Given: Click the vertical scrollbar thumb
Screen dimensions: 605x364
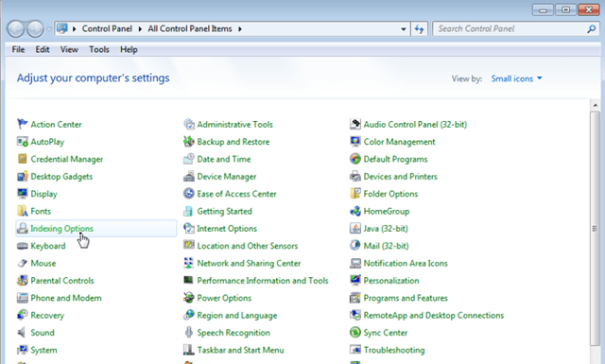Looking at the screenshot, I should point(595,229).
